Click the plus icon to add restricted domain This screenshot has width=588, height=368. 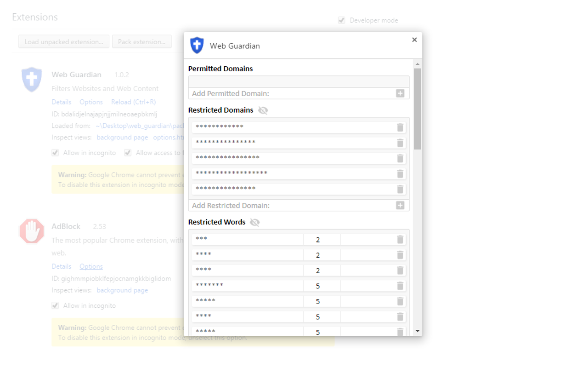[400, 205]
